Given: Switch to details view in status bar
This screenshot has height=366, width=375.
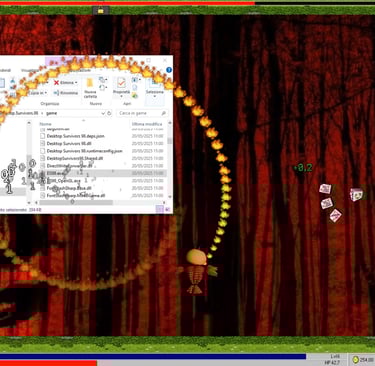Looking at the screenshot, I should (159, 209).
